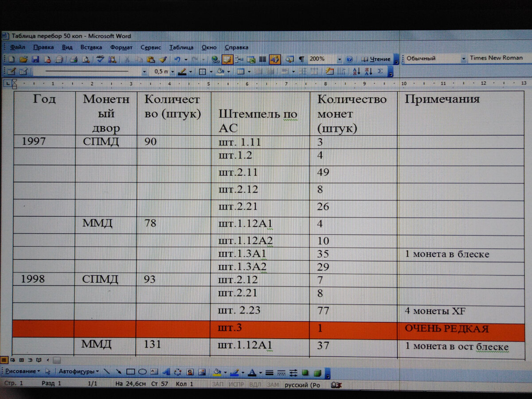The image size is (532, 399).
Task: Open the Формат menu
Action: [121, 47]
